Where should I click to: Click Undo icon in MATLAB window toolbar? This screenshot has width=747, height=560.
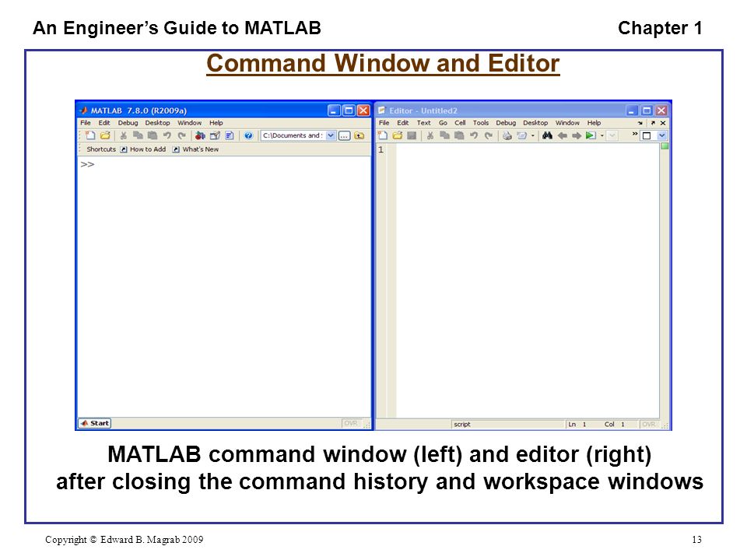(167, 135)
